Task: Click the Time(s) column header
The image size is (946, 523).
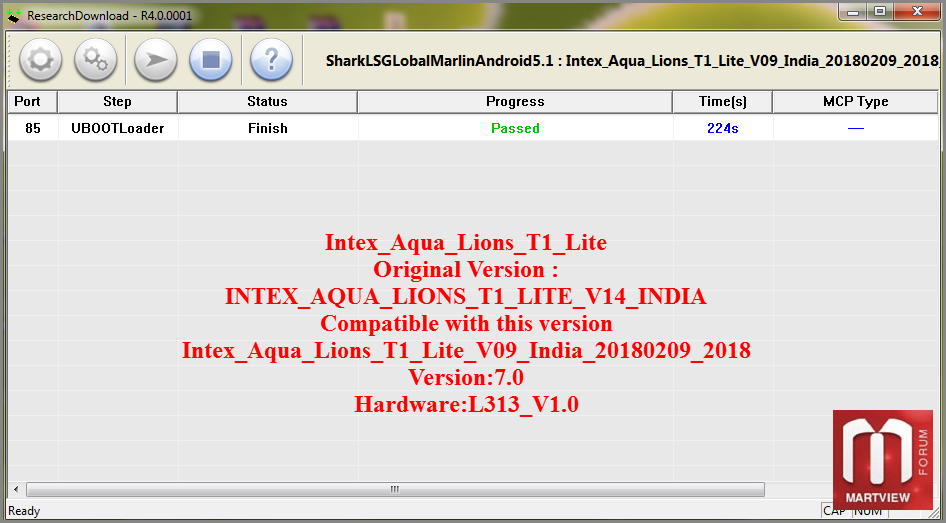Action: point(723,102)
